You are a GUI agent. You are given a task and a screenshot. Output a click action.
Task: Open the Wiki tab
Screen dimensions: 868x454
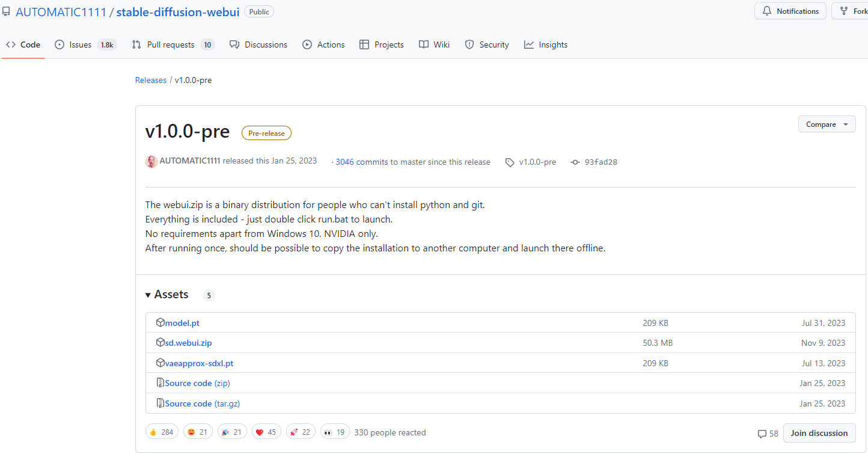[x=434, y=44]
